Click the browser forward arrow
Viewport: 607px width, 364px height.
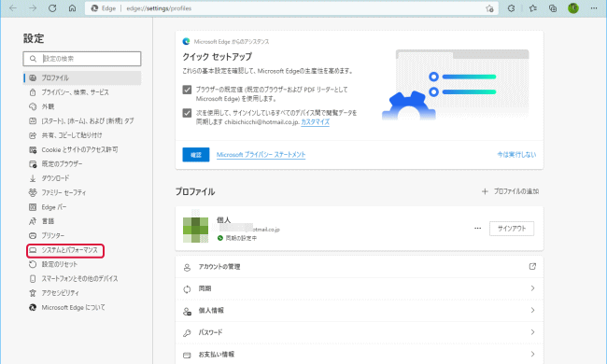pyautogui.click(x=33, y=8)
